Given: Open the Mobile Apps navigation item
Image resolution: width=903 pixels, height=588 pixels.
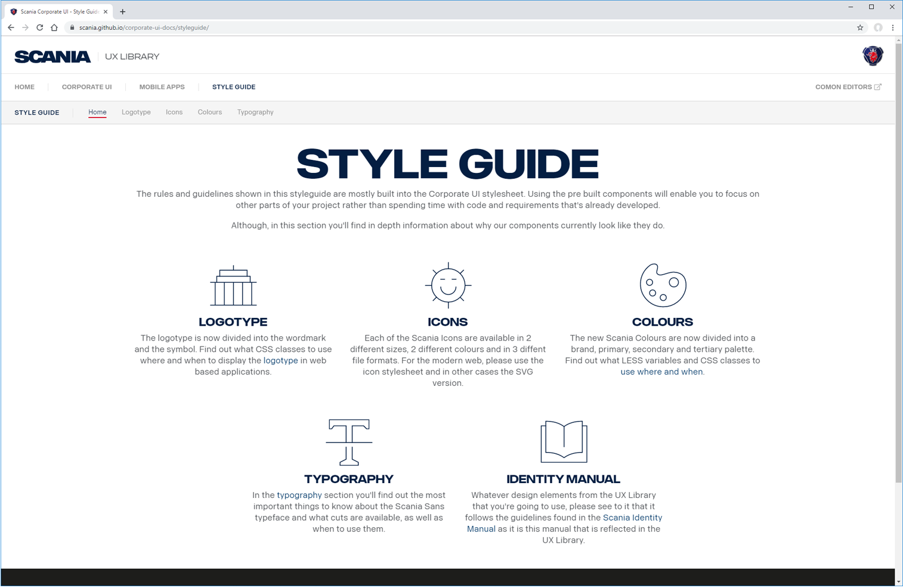Looking at the screenshot, I should tap(162, 87).
